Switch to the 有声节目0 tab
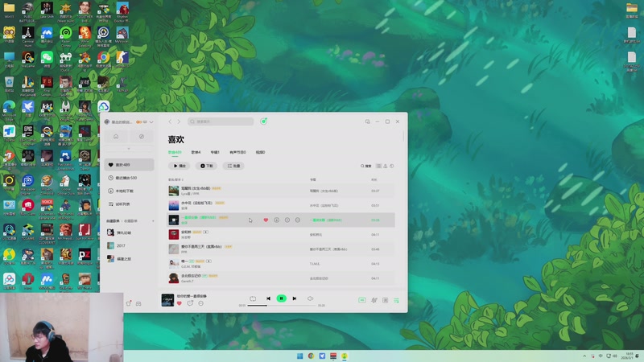 coord(237,152)
